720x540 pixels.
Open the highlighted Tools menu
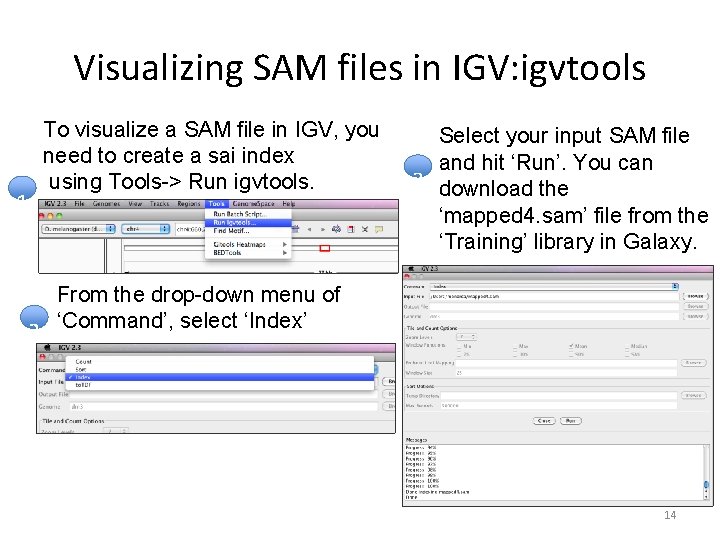[x=216, y=203]
